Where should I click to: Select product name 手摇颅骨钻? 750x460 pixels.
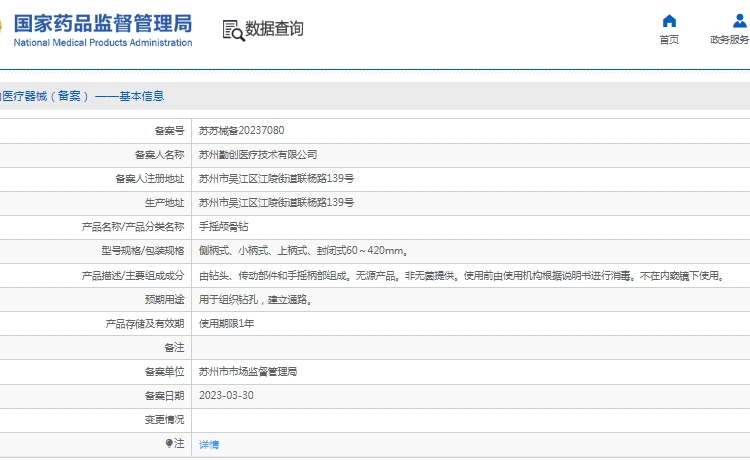click(223, 227)
